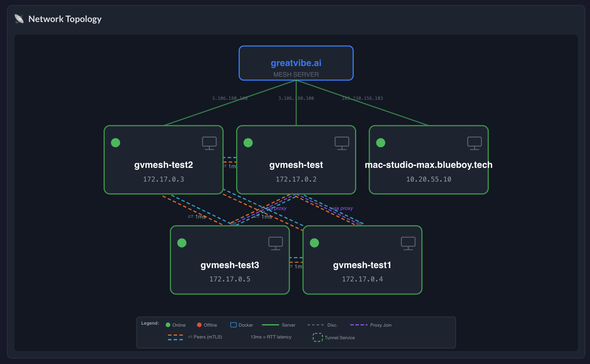Toggle the online status dot on gvmesh-test3

[x=182, y=243]
